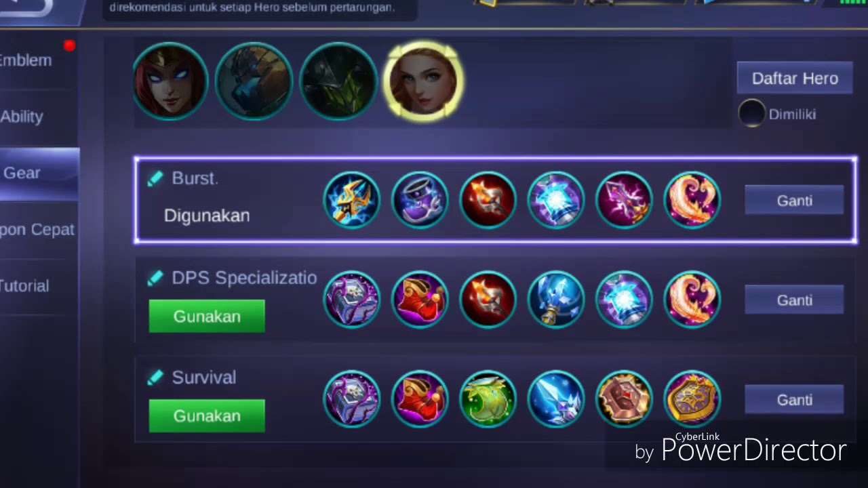868x488 pixels.
Task: Select the red-haired hero portrait
Action: pyautogui.click(x=170, y=81)
